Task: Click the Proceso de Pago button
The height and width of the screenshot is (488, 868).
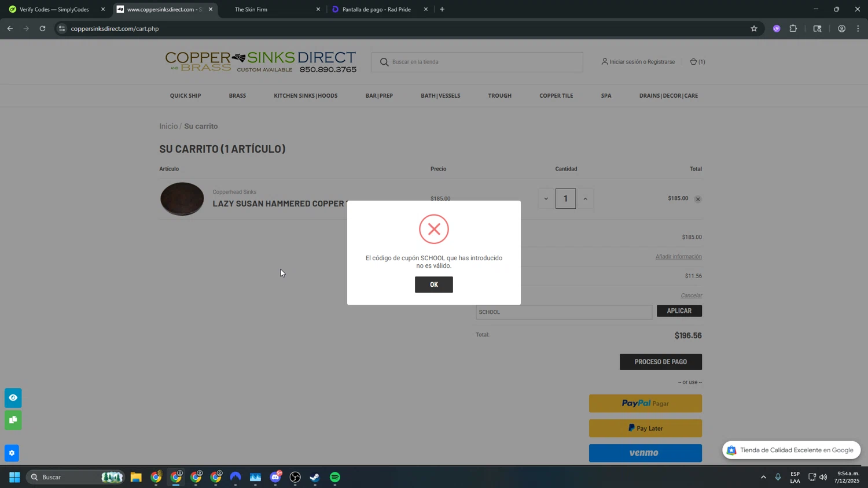Action: [x=660, y=362]
